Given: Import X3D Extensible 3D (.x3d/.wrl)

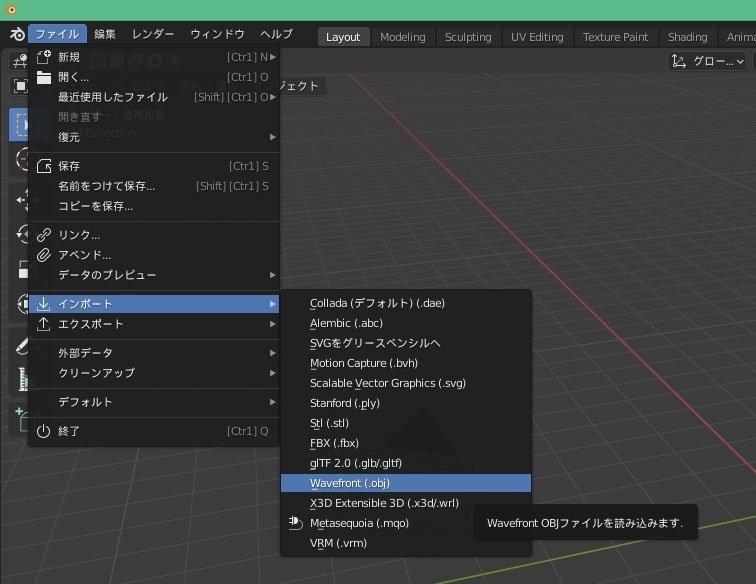Looking at the screenshot, I should click(x=406, y=503).
